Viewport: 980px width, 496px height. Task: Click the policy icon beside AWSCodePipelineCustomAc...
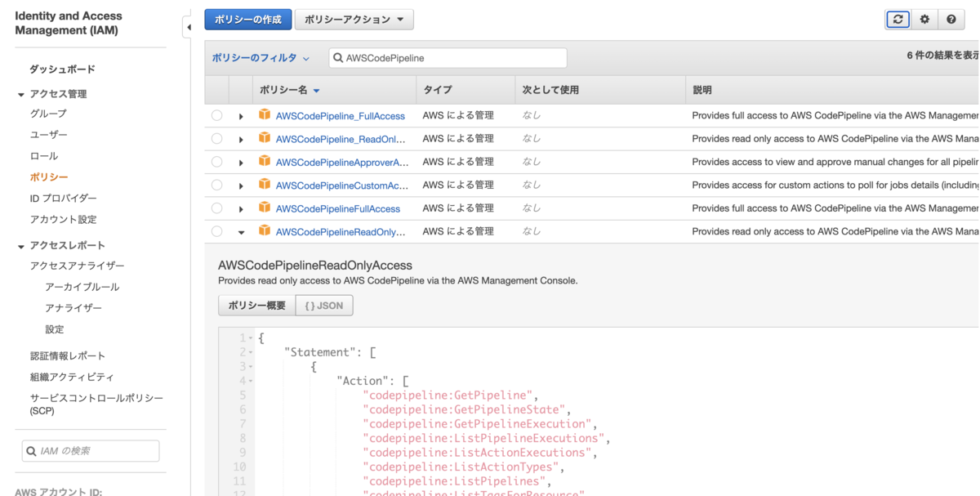(265, 185)
